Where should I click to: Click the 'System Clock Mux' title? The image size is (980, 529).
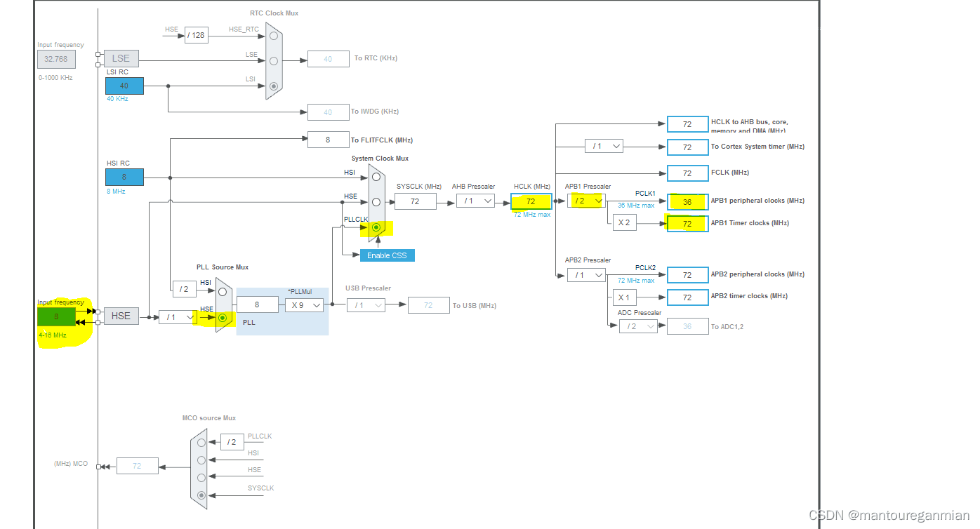380,159
